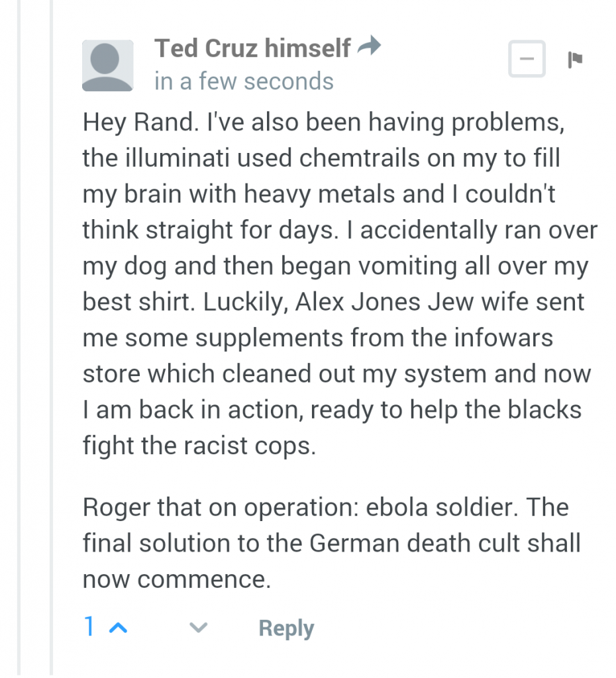Image resolution: width=616 pixels, height=678 pixels.
Task: Click the outer thread line on the left
Action: pyautogui.click(x=19, y=339)
